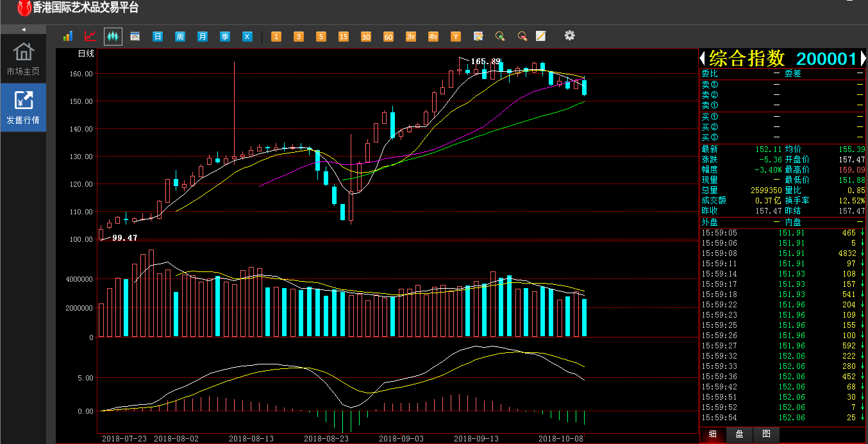868x444 pixels.
Task: Switch to the 图 chart tab
Action: 766,434
